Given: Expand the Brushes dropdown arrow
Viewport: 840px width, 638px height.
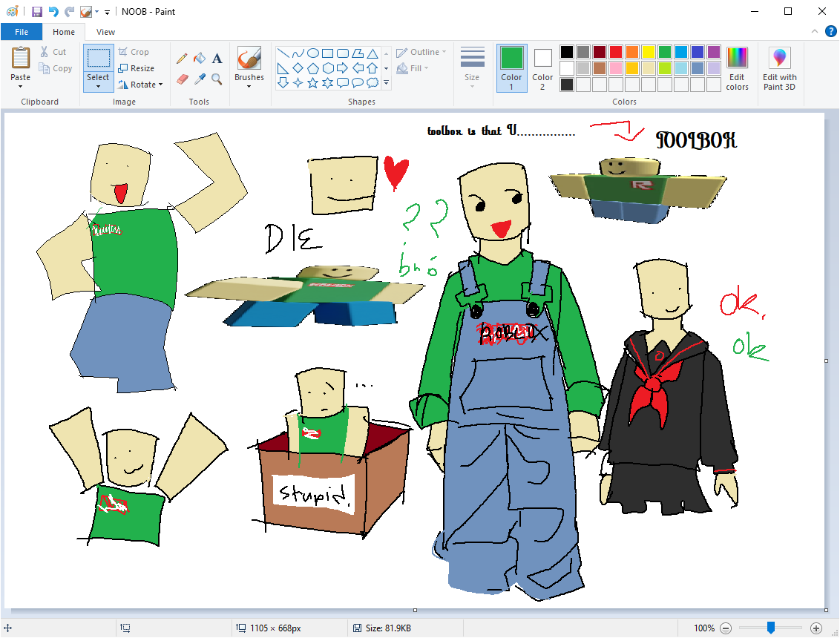Looking at the screenshot, I should pyautogui.click(x=249, y=86).
